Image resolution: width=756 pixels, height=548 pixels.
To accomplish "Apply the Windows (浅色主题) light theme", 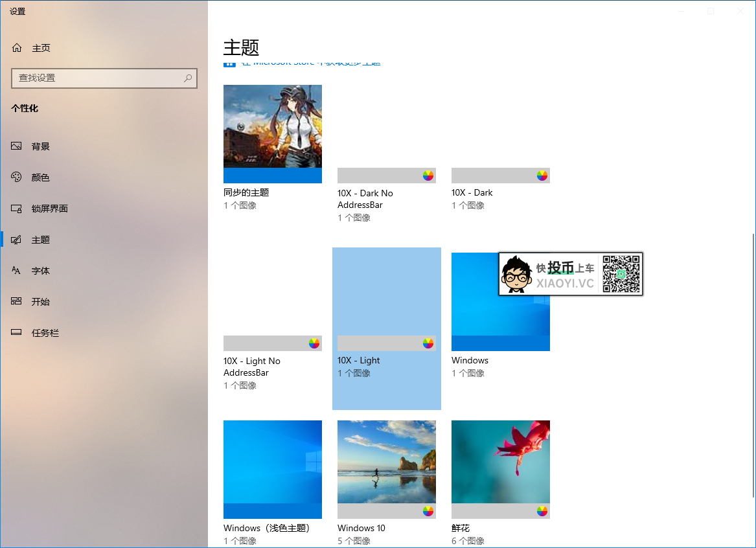I will (x=272, y=470).
